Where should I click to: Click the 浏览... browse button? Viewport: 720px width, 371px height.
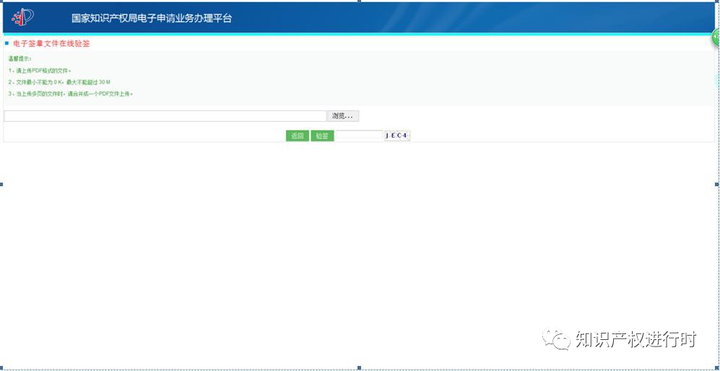click(x=343, y=116)
